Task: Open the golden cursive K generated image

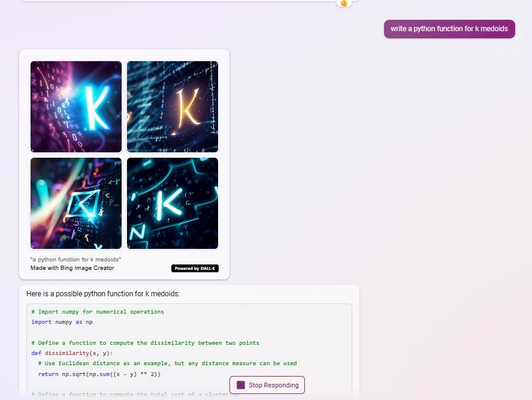Action: coord(173,107)
